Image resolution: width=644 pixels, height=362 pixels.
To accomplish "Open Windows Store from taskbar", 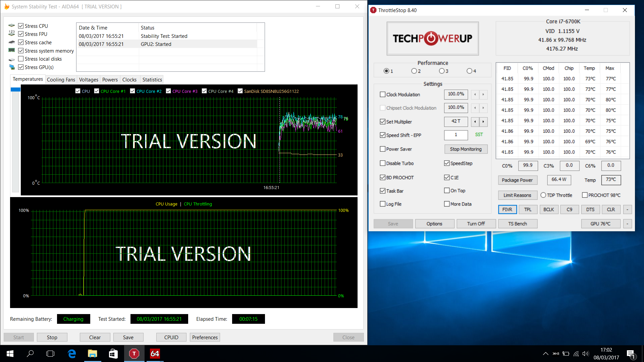I will (x=113, y=354).
